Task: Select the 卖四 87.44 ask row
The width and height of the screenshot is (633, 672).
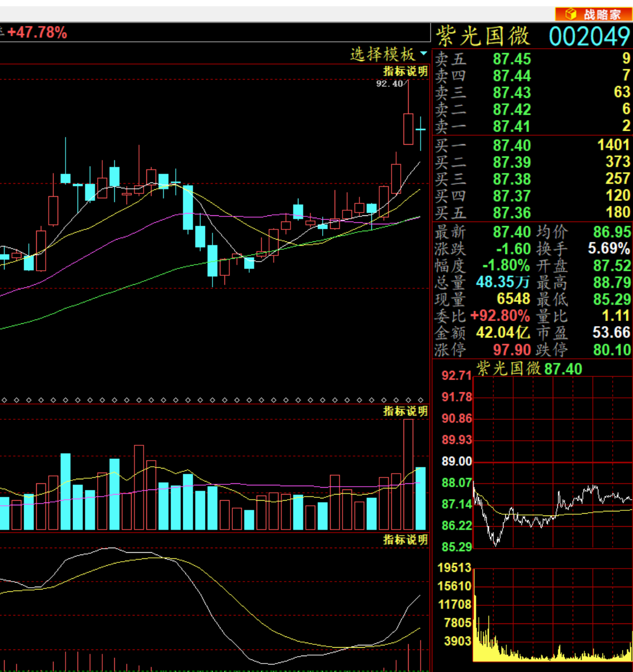Action: [533, 76]
